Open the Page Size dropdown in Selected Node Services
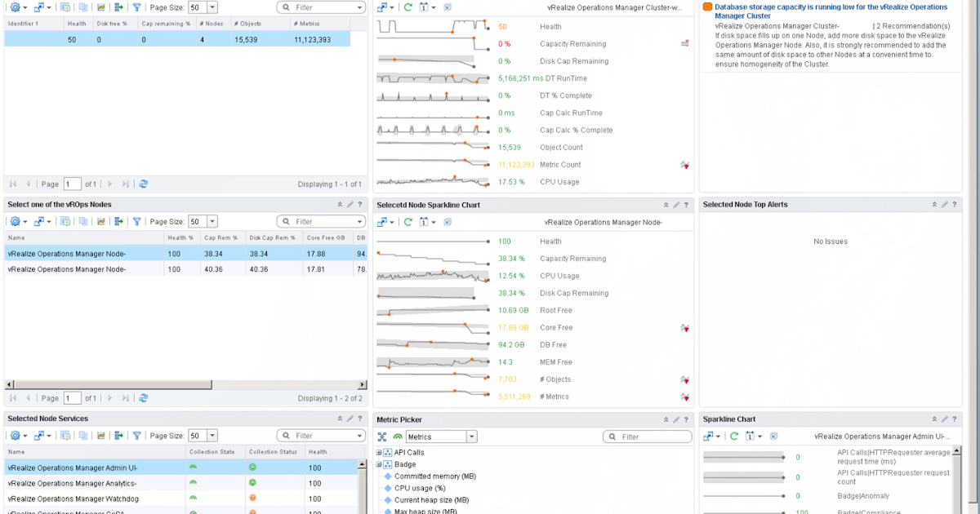 [x=214, y=435]
